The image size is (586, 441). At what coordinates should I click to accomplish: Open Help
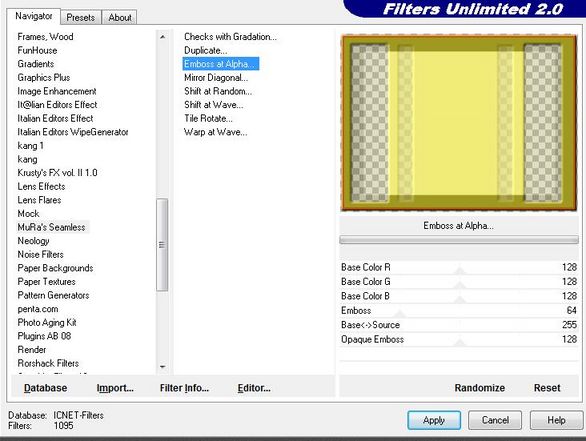click(x=556, y=420)
